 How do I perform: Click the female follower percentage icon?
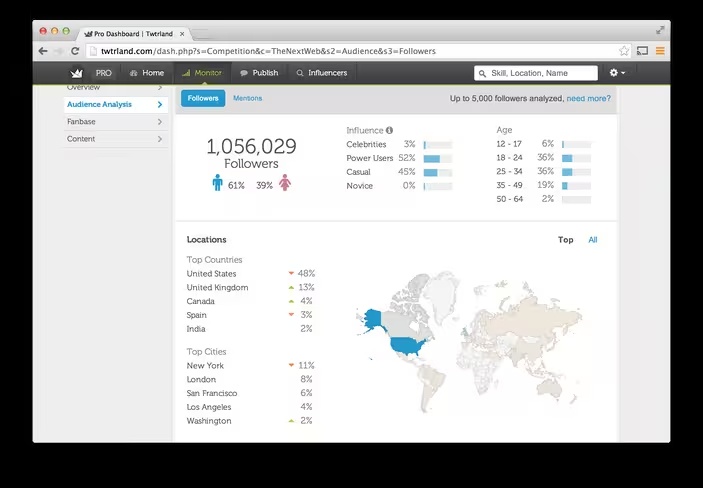pos(285,183)
